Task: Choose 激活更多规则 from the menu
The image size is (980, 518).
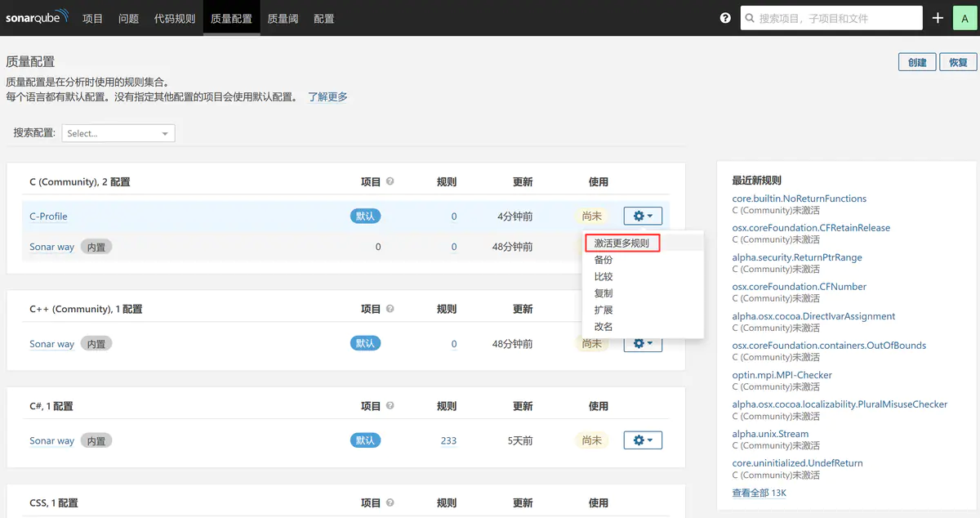Action: pos(622,243)
